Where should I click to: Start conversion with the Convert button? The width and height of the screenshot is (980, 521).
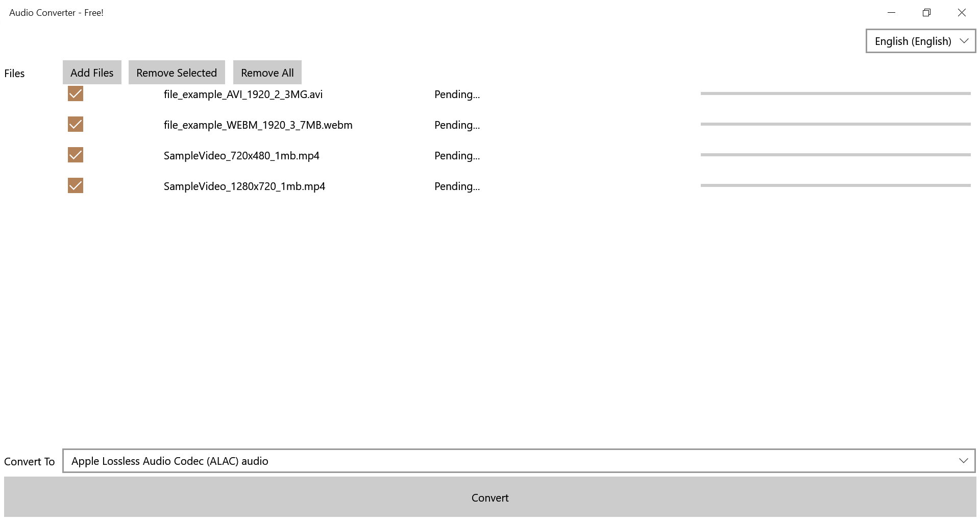click(x=489, y=498)
